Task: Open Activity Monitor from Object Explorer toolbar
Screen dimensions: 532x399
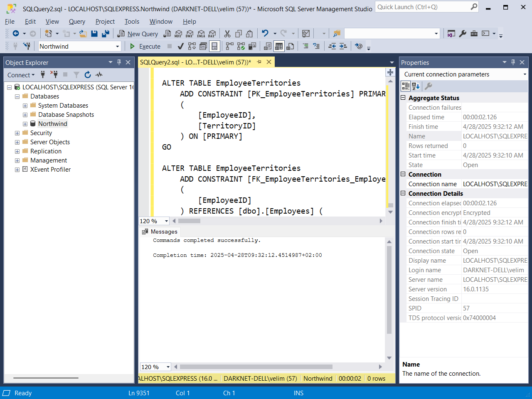Action: pos(99,75)
